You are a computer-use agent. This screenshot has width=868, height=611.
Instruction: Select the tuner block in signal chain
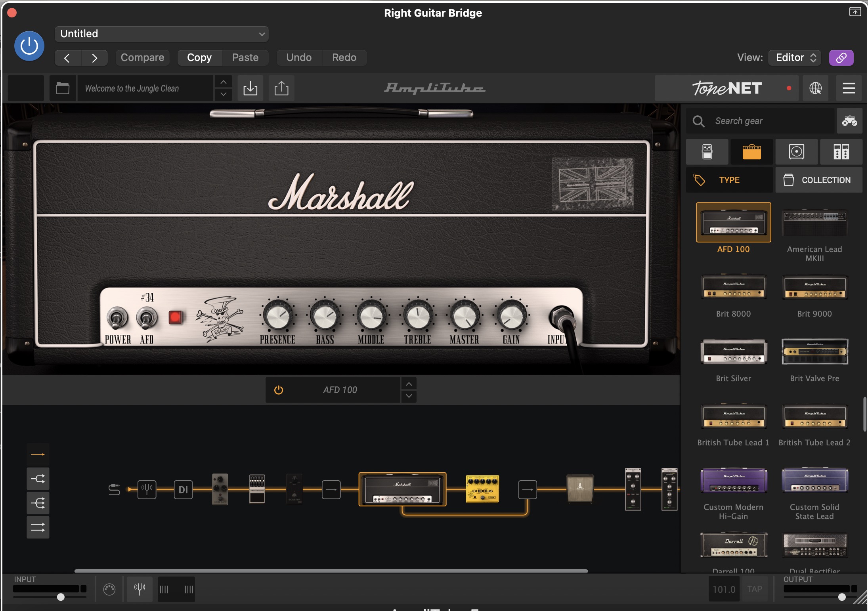tap(147, 490)
